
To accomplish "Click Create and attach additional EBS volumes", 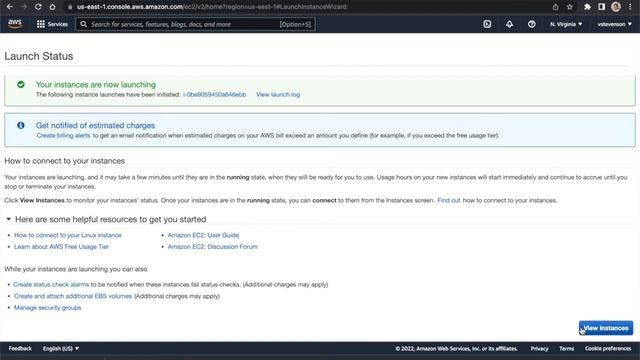I will point(73,296).
